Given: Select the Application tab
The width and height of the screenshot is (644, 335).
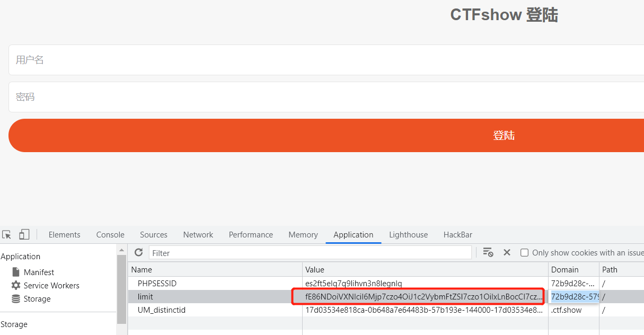Looking at the screenshot, I should 354,234.
